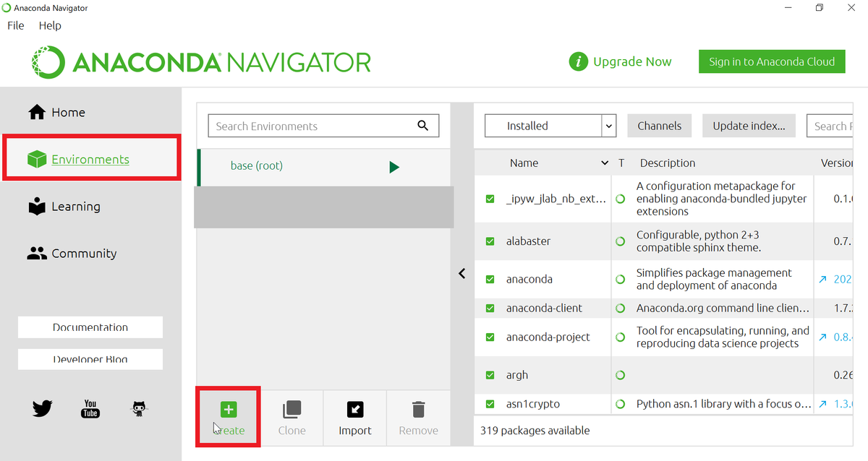Click the upgrade arrow for anaconda version
The height and width of the screenshot is (461, 868).
point(822,279)
